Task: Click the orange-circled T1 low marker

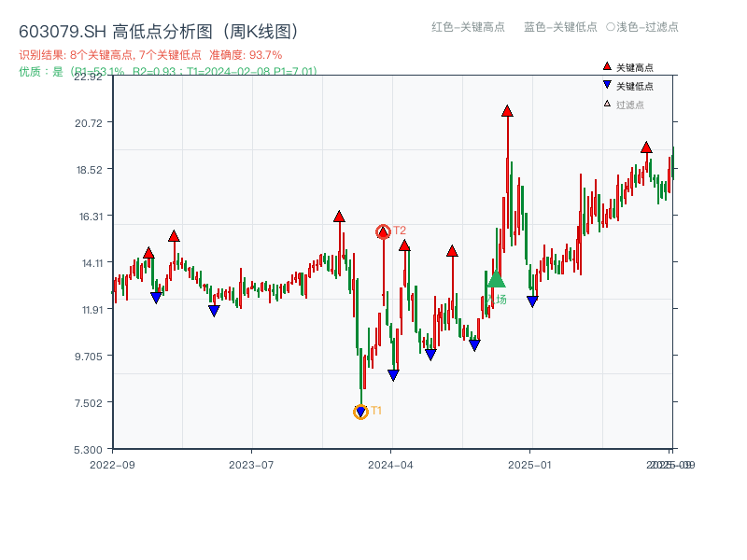Action: coord(359,411)
